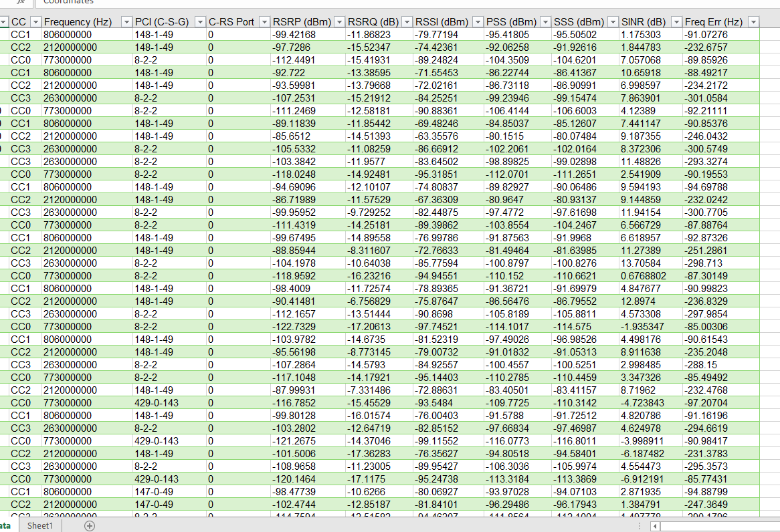Select the RSRP cell -118.0248
Viewport: 780px width, 532px height.
click(308, 174)
